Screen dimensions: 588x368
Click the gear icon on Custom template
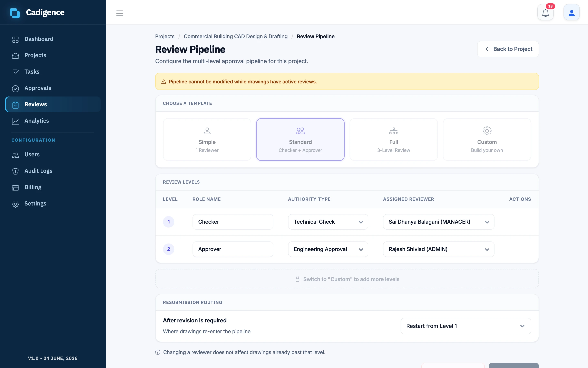point(487,131)
